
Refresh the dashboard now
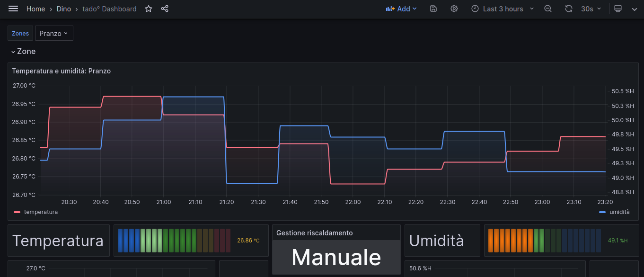pyautogui.click(x=569, y=9)
